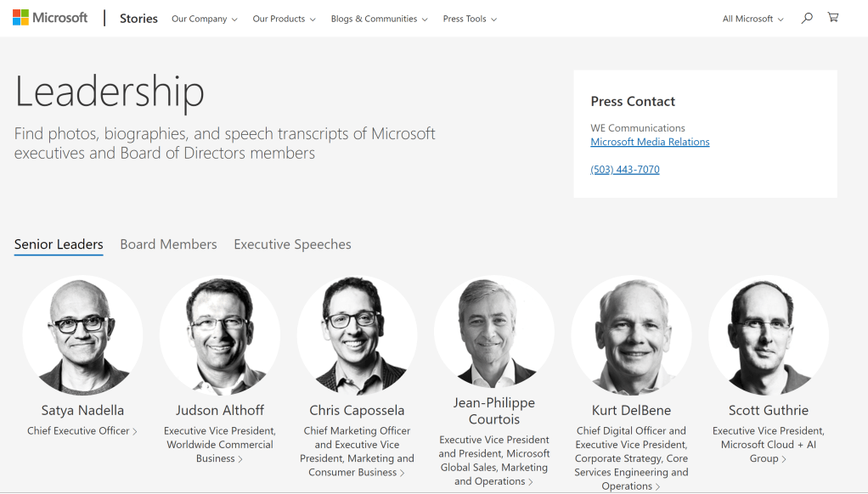Screen dimensions: 868x494
Task: Select the Senior Leaders tab
Action: [59, 244]
